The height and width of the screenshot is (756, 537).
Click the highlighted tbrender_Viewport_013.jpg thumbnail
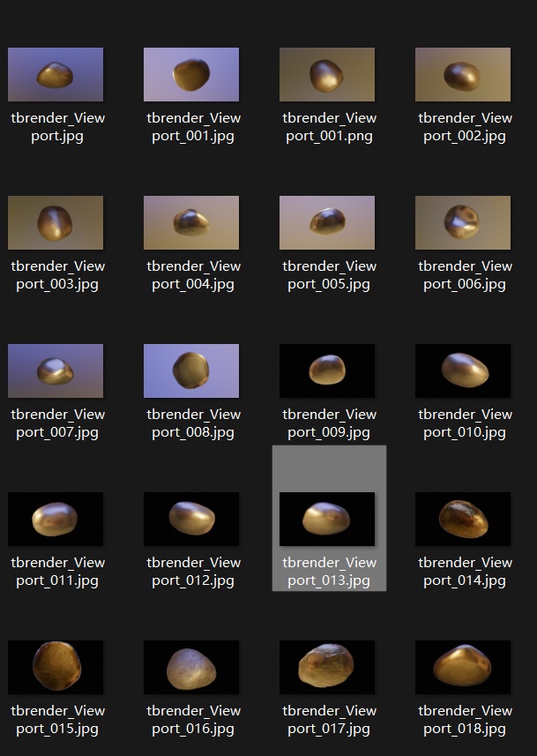pos(327,520)
